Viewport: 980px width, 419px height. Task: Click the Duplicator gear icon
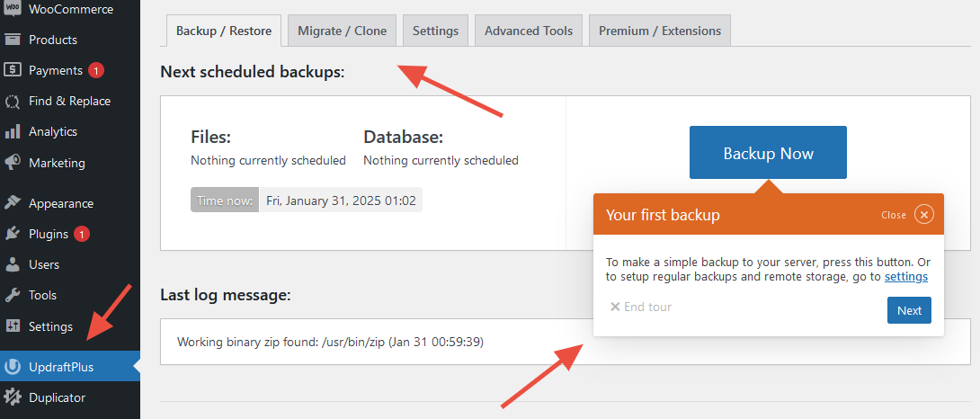tap(13, 397)
